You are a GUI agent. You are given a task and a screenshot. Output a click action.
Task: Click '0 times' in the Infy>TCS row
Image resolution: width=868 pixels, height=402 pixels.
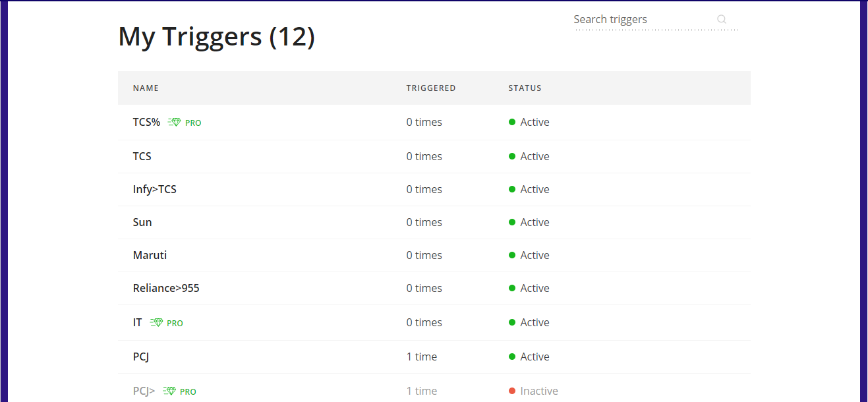(x=424, y=189)
